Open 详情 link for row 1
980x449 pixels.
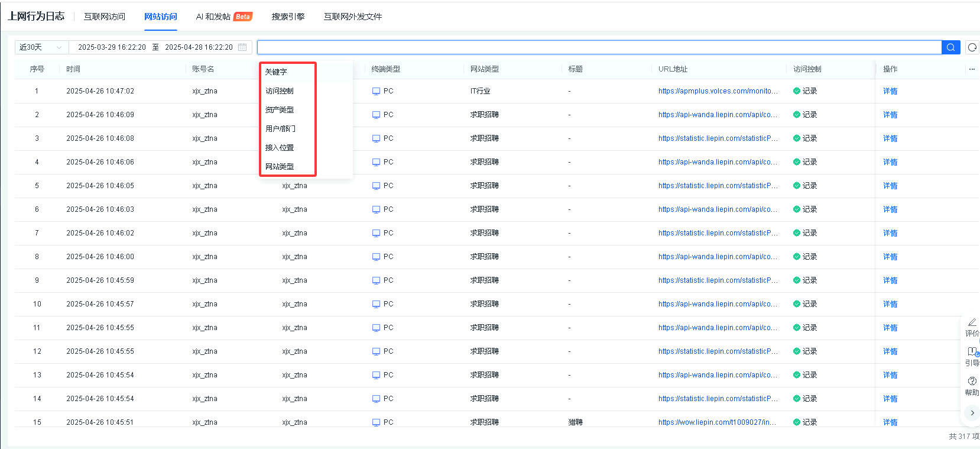(890, 91)
